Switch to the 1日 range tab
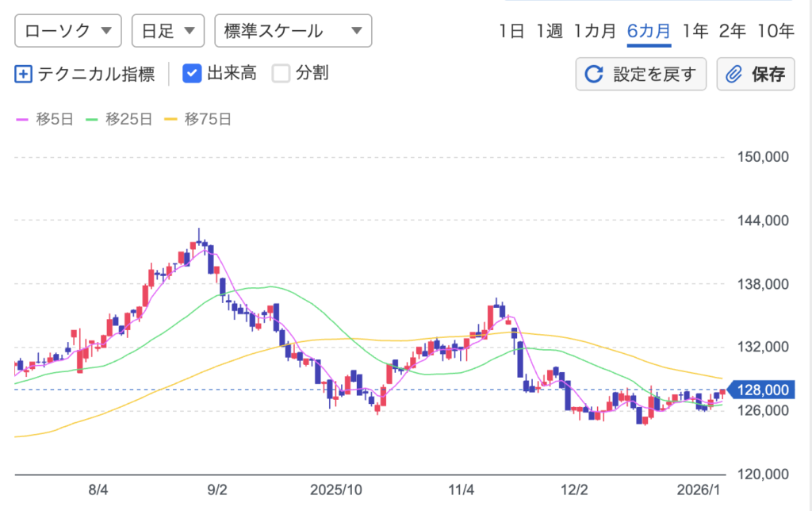This screenshot has height=511, width=812. coord(511,32)
